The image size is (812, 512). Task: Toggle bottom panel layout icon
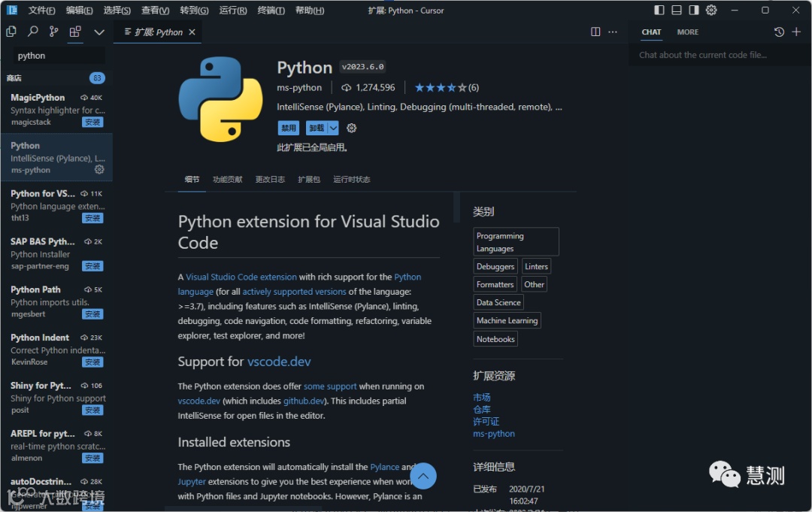677,10
